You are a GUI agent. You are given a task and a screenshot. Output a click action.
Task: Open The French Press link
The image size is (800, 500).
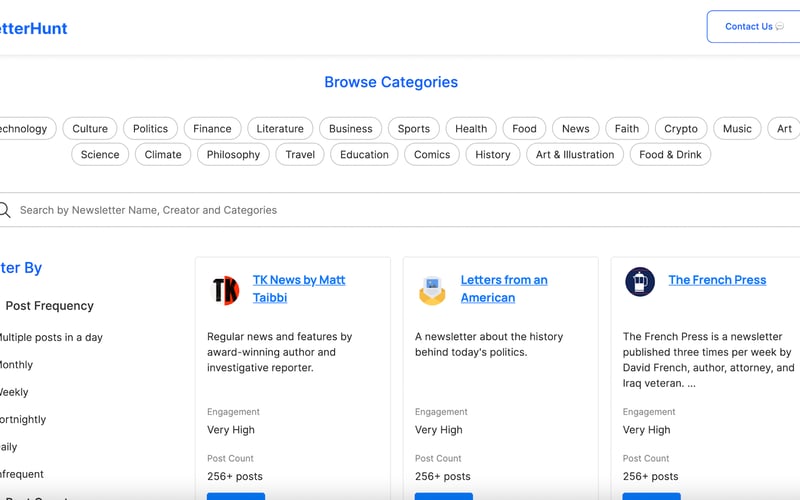pos(717,280)
